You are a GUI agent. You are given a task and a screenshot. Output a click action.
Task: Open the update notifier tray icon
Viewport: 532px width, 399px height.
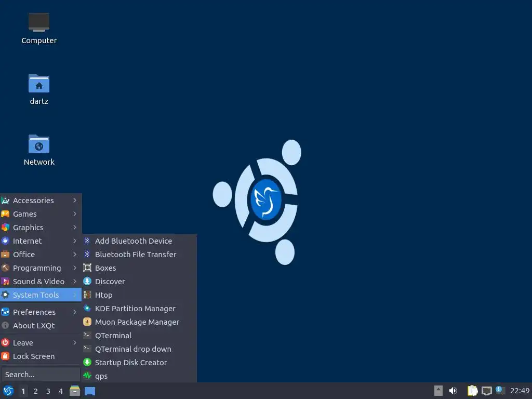500,390
